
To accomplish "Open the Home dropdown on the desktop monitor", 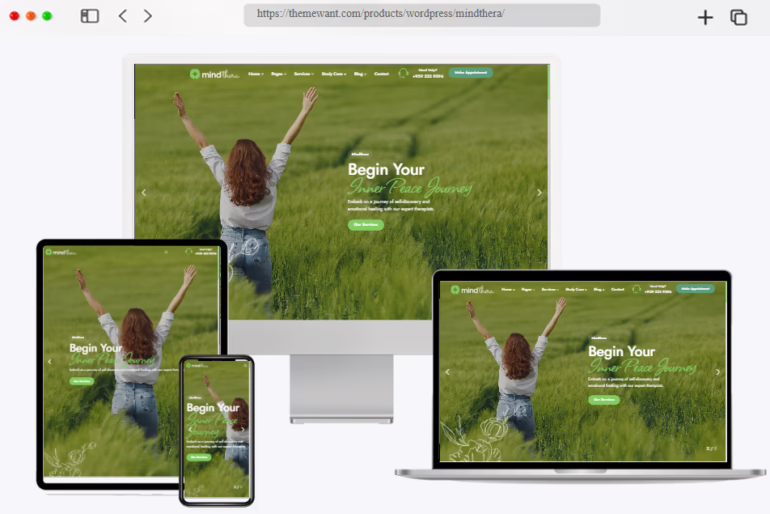I will (x=256, y=74).
